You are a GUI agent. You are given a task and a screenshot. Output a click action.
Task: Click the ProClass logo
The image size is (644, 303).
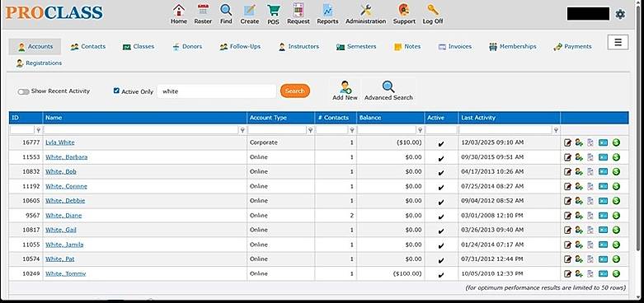(x=54, y=12)
